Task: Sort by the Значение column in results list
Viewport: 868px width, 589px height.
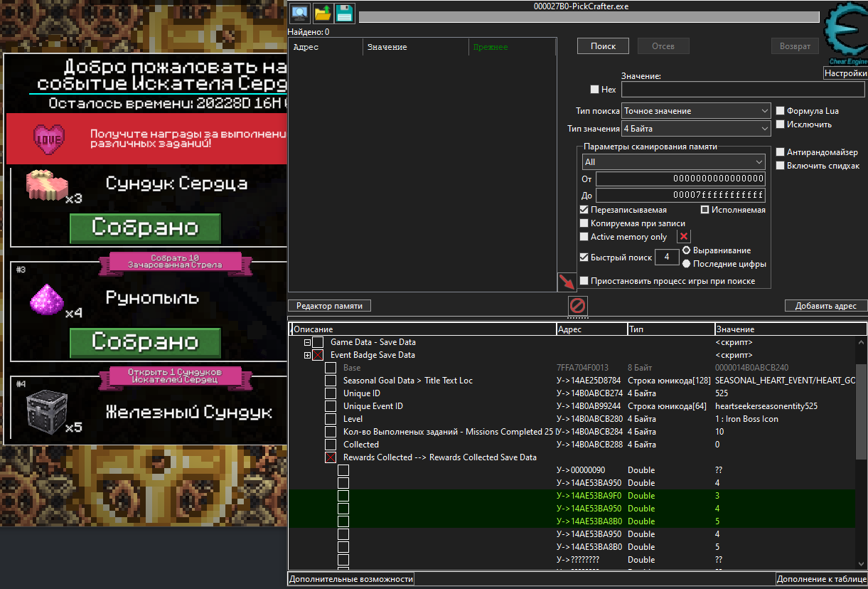Action: click(416, 47)
